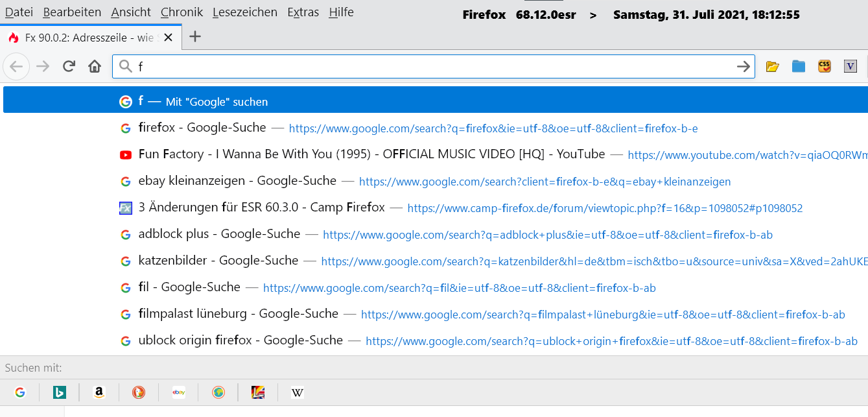This screenshot has width=868, height=417.
Task: Search with DuckDuckGo engine icon
Action: tap(139, 392)
